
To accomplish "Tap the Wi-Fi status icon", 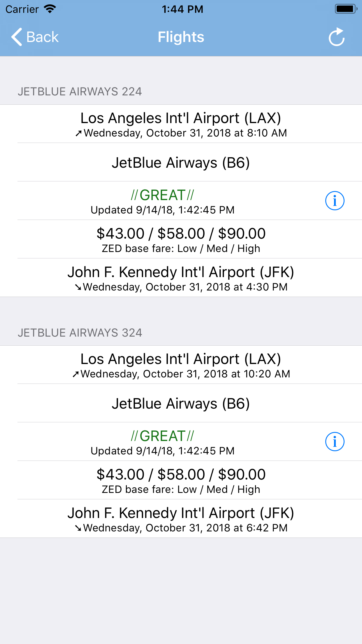I will 50,9.
